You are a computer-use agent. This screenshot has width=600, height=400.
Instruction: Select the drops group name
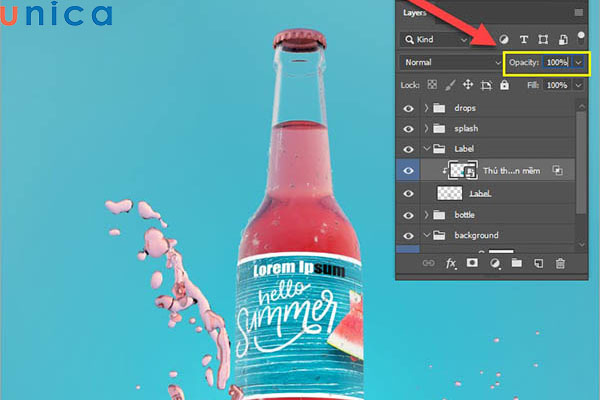coord(465,108)
